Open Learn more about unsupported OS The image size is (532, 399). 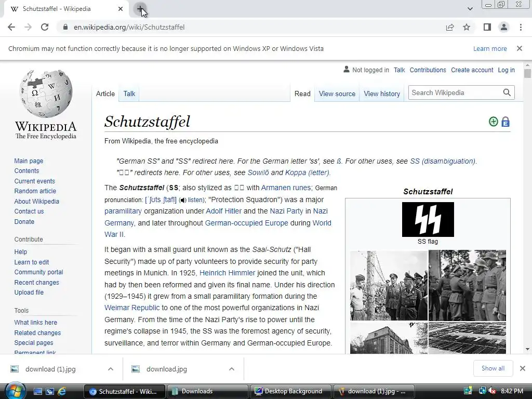click(x=490, y=48)
